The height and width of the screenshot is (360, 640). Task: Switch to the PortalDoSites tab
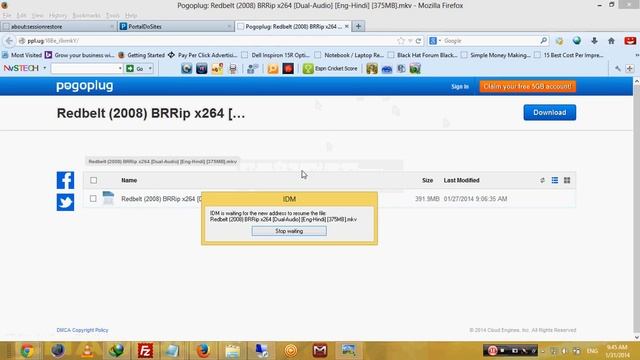coord(176,27)
